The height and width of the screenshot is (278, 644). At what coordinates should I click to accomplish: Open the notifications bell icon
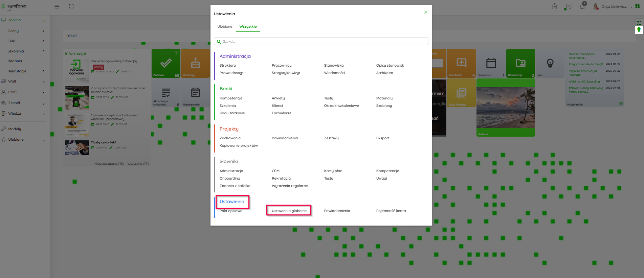click(582, 6)
